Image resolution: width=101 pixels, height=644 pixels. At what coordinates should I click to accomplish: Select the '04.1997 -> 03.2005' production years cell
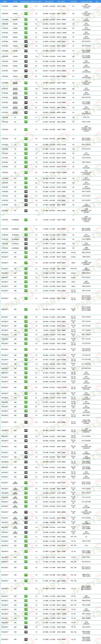pos(49,6)
